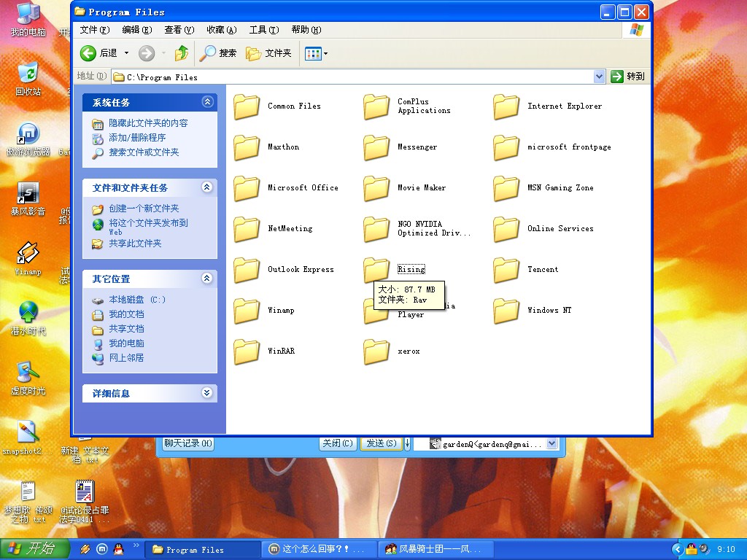Click 隐藏此文件夹的内容 link
Image resolution: width=747 pixels, height=560 pixels.
tap(147, 122)
